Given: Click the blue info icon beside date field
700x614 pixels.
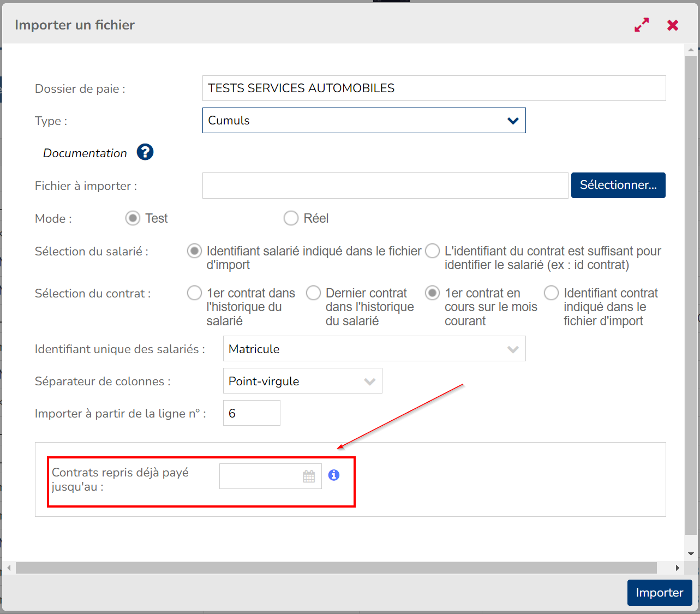Looking at the screenshot, I should tap(334, 475).
